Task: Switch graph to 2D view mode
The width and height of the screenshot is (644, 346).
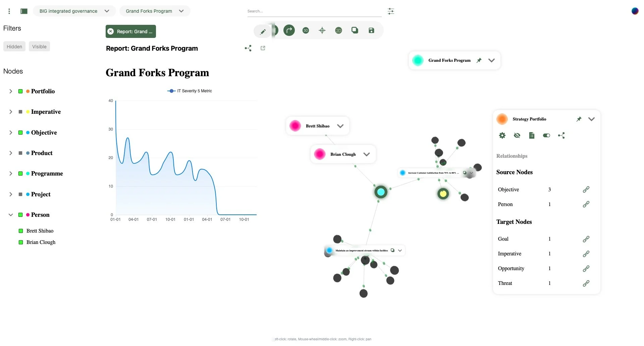Action: coord(338,31)
